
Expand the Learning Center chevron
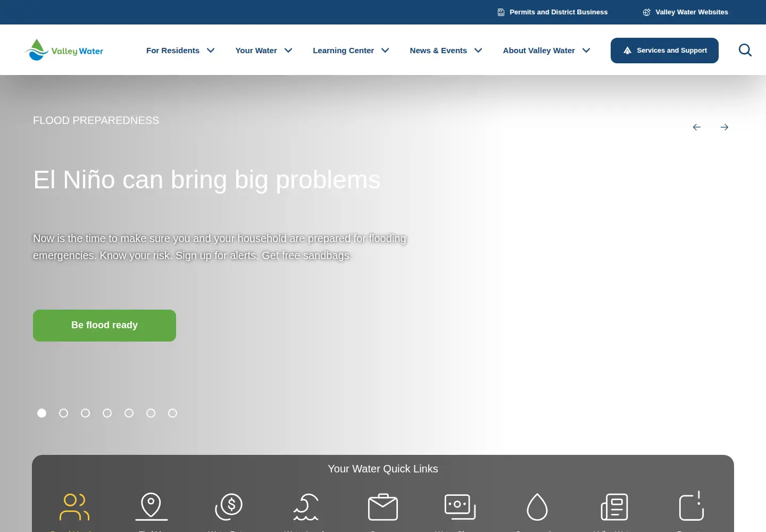[x=385, y=51]
